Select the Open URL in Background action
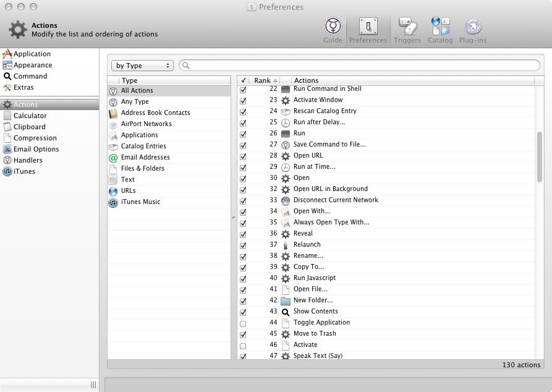Image resolution: width=552 pixels, height=392 pixels. pos(331,189)
